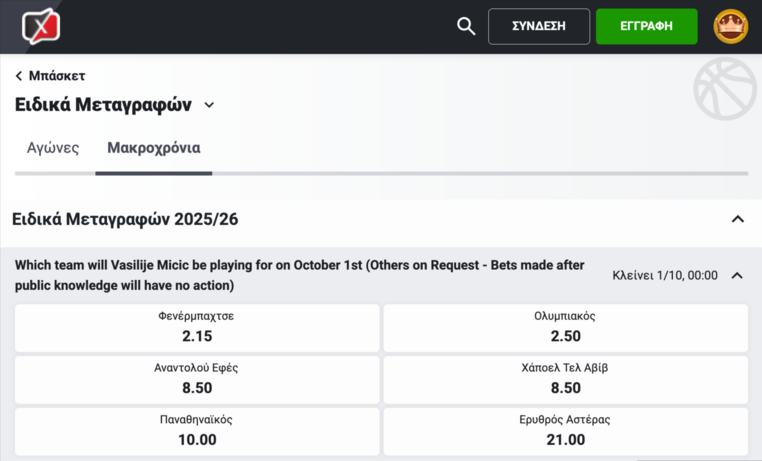
Task: Open search with the magnifier icon
Action: coord(466,26)
